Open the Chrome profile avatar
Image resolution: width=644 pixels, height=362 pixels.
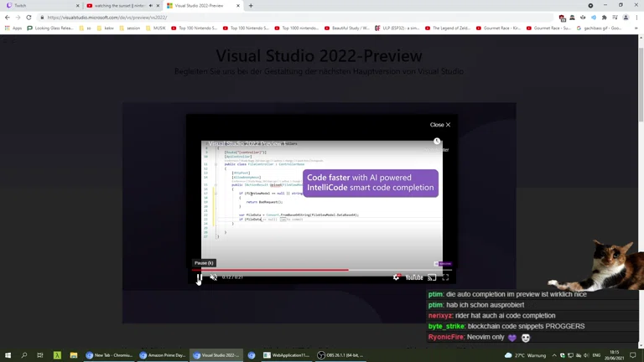click(x=626, y=18)
